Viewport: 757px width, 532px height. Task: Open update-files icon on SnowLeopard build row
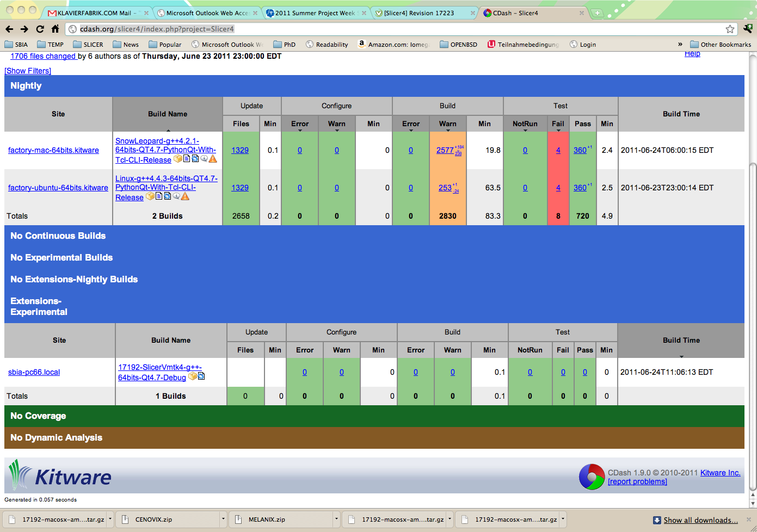tap(195, 158)
